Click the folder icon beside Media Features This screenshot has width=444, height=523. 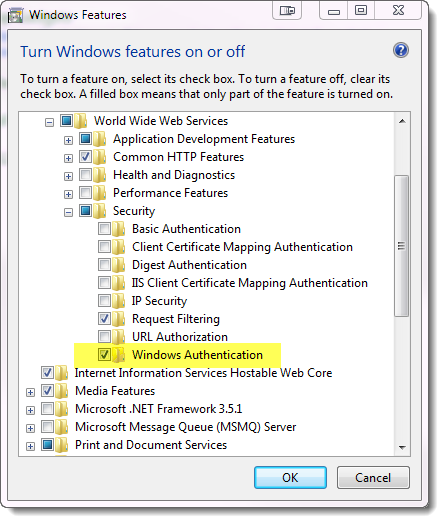tap(62, 391)
